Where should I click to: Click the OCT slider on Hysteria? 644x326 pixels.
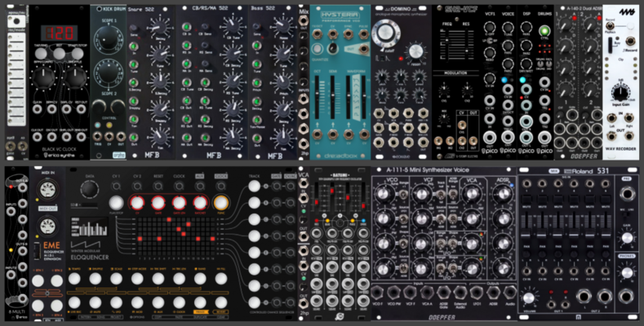[x=317, y=97]
